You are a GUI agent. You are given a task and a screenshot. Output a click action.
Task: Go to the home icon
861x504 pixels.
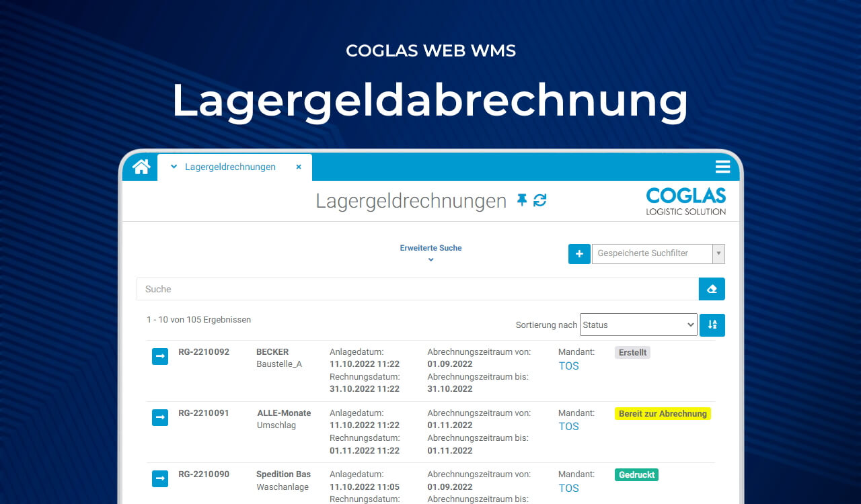[141, 167]
